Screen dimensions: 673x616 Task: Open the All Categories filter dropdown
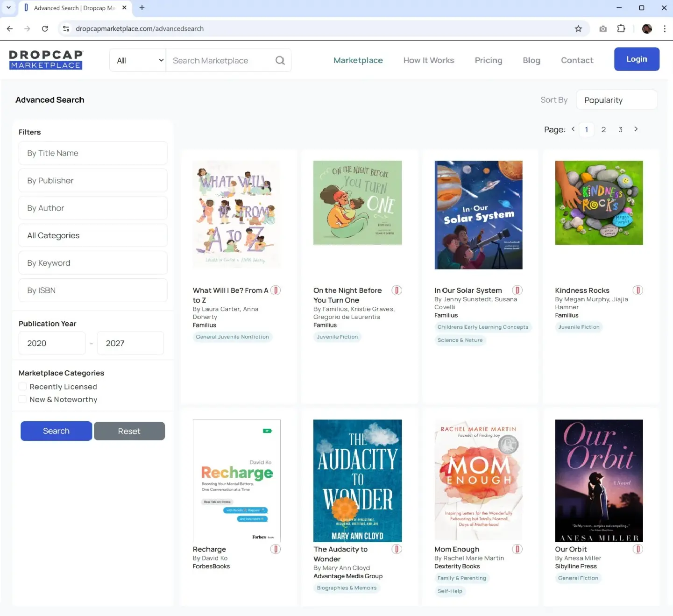pos(93,235)
